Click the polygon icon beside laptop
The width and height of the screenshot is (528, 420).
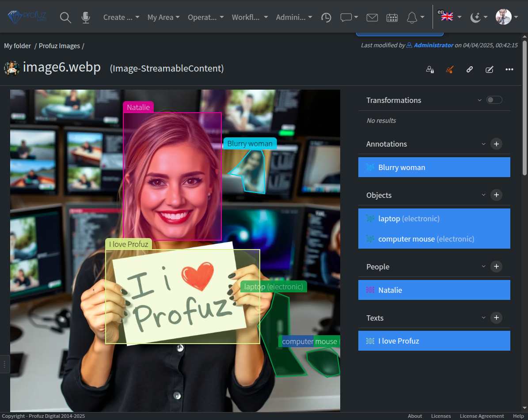click(x=370, y=219)
